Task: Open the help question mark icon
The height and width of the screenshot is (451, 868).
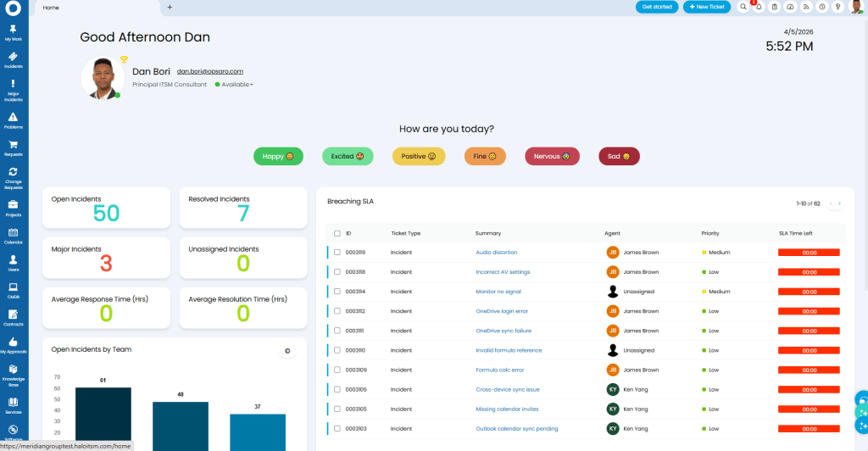Action: click(837, 7)
